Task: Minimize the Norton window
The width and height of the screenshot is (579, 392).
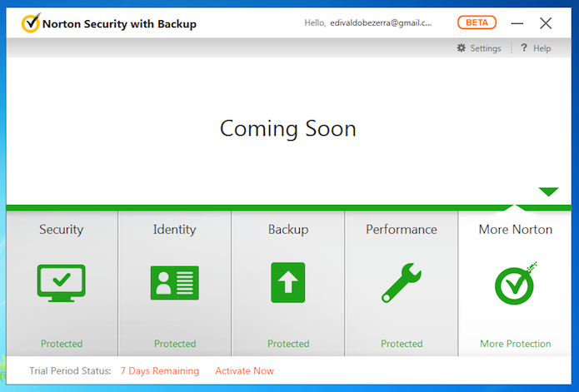Action: (x=517, y=23)
